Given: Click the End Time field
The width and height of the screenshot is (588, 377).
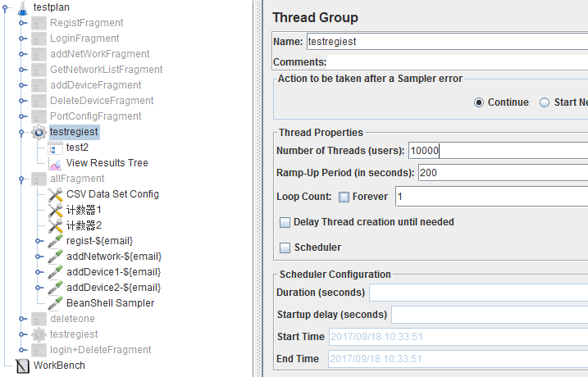Looking at the screenshot, I should click(458, 359).
